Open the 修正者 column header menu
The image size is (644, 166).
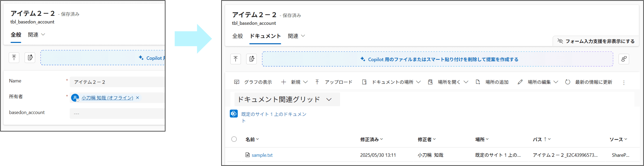[x=427, y=139]
